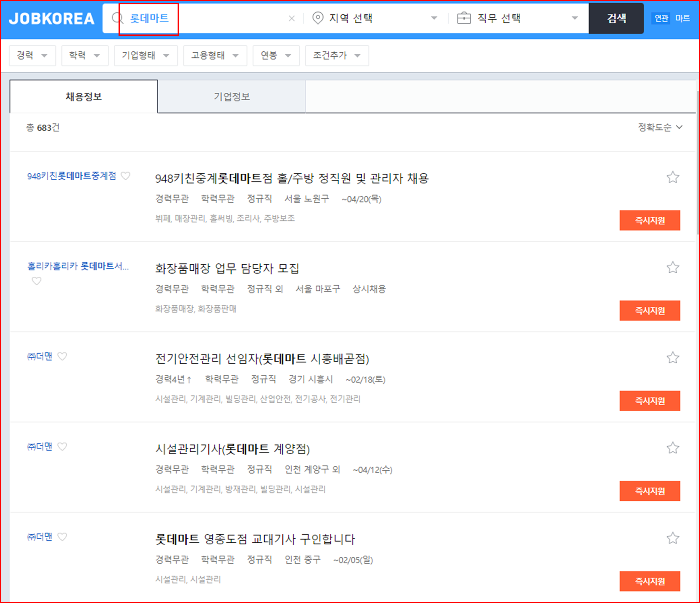Click the 인천 중구 location text

303,559
